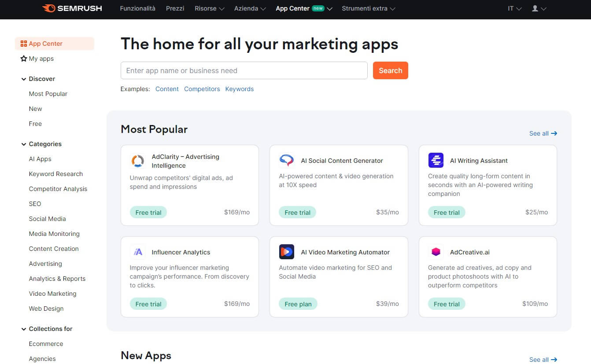Viewport: 591px width, 364px height.
Task: Click the Free trial badge on AdClarity
Action: coord(148,213)
